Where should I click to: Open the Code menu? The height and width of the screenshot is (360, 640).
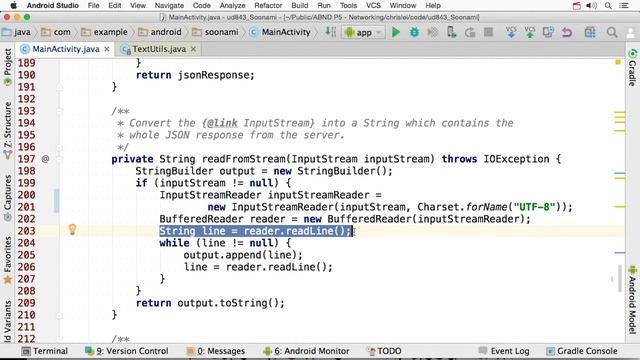tap(202, 6)
